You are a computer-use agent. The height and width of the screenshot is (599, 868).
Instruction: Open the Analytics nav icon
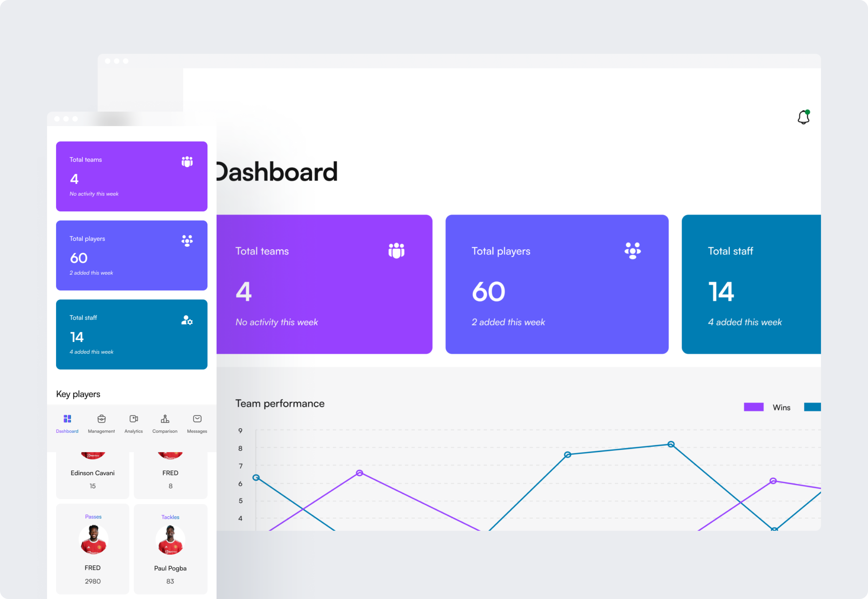tap(134, 419)
